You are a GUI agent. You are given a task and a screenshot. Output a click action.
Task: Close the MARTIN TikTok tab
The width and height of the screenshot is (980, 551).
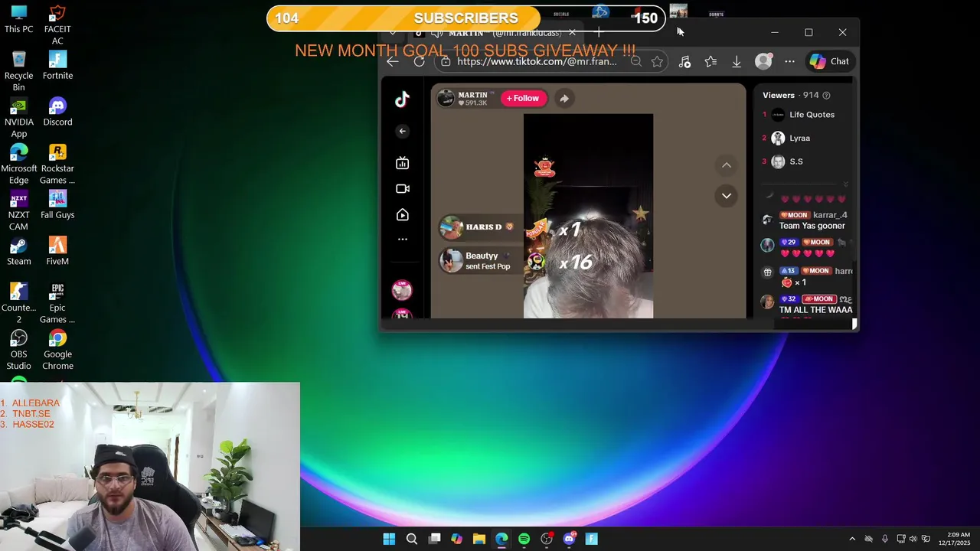(572, 33)
